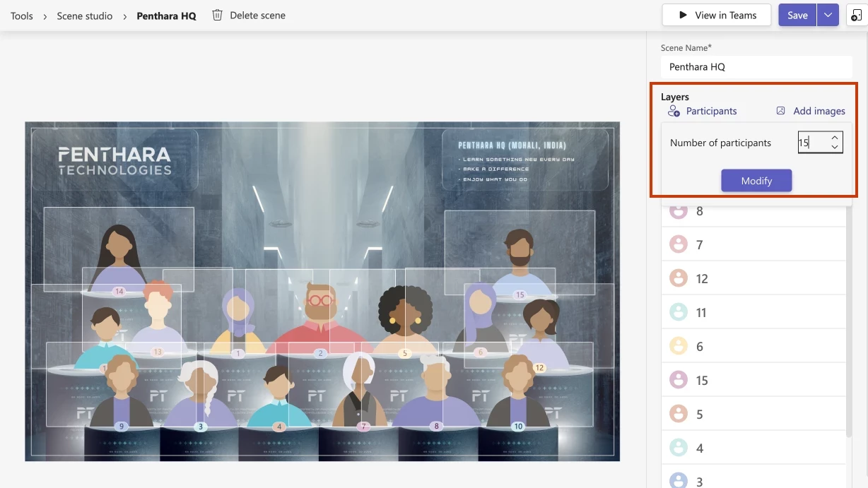Launch View in Teams preview
Image resolution: width=868 pixels, height=488 pixels.
point(717,15)
